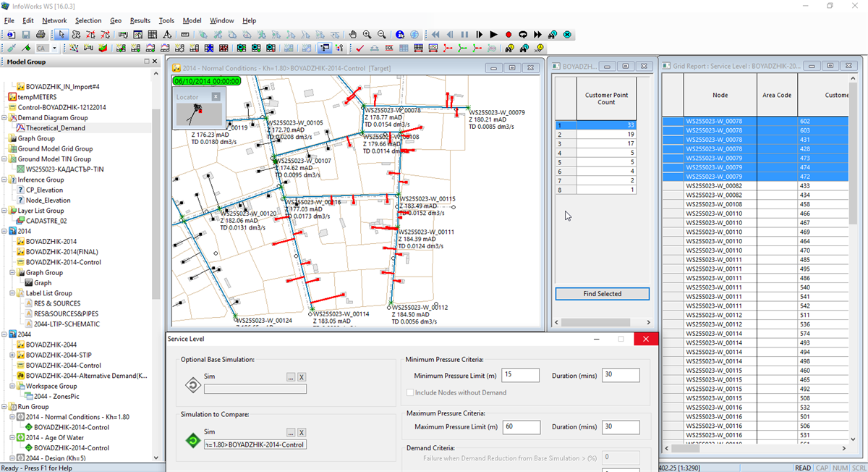Collapse the Demand Diagram Group node
The image size is (868, 472).
coord(4,118)
